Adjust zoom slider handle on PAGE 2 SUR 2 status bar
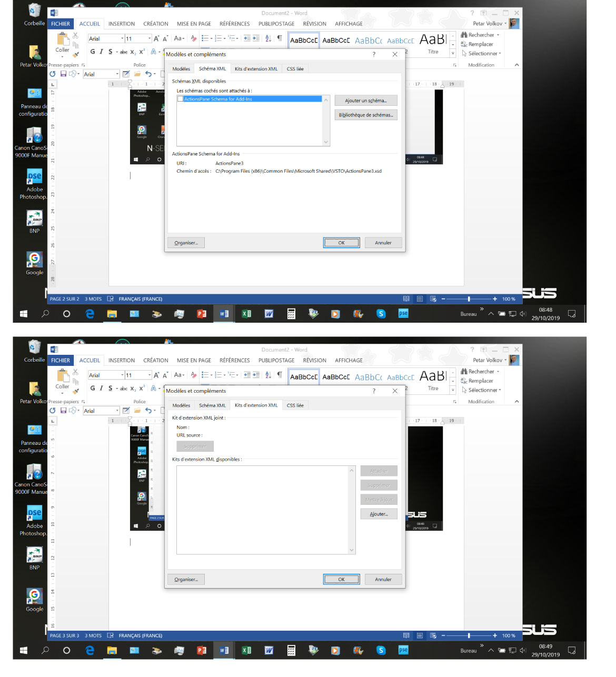 (x=469, y=299)
